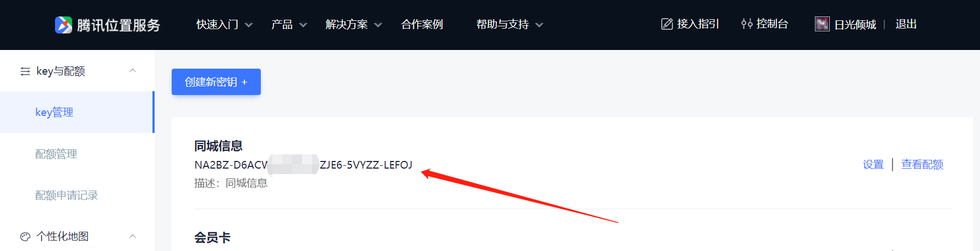Click the 退出 logout link
This screenshot has width=980, height=251.
tap(906, 24)
